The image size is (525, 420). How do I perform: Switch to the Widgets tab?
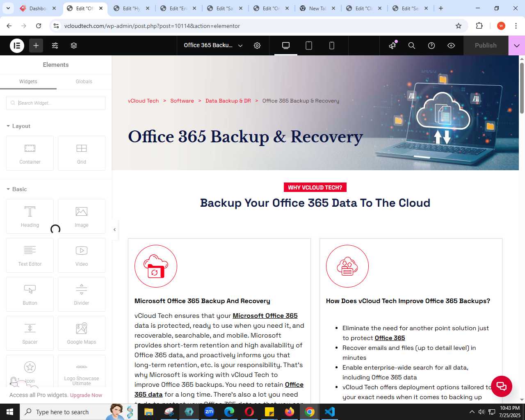pyautogui.click(x=28, y=82)
